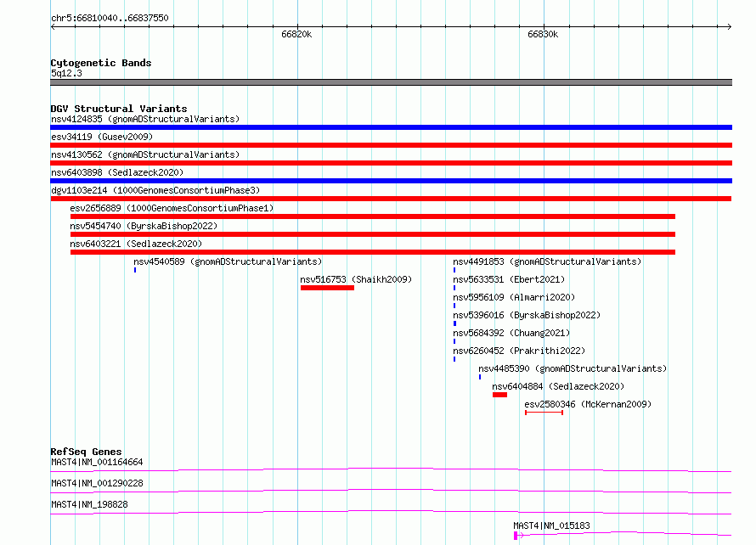Click the gray 5q12.3 cytoband bar
756x545 pixels.
click(391, 82)
